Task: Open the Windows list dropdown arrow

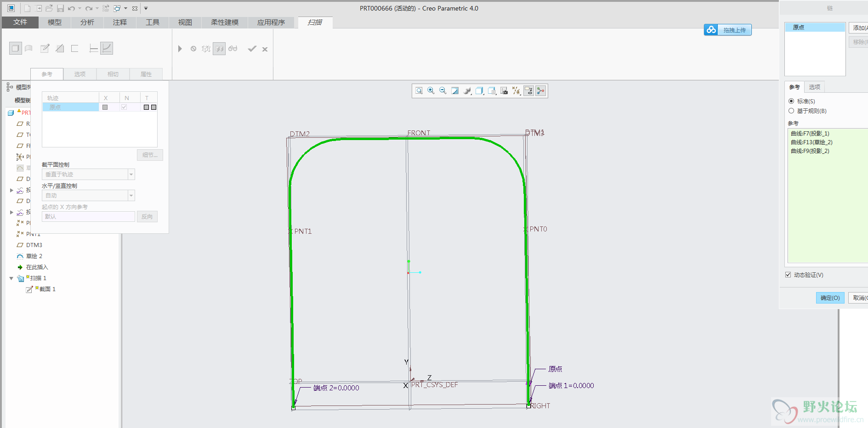Action: (x=125, y=8)
